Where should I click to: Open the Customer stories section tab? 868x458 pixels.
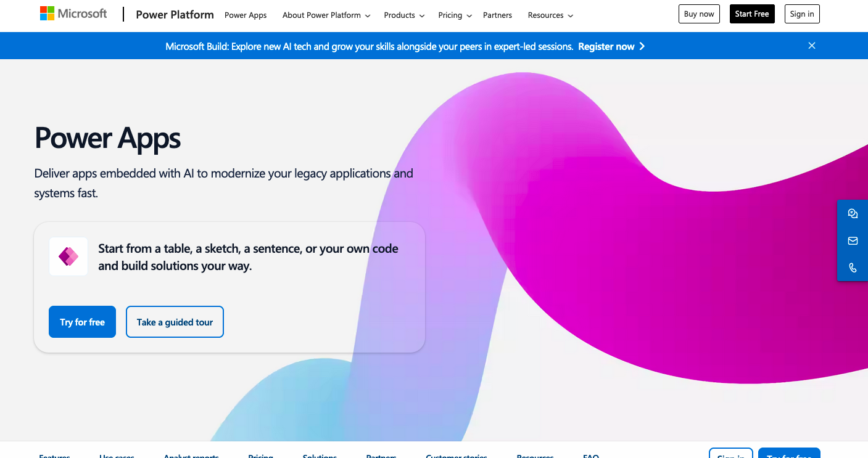click(457, 456)
